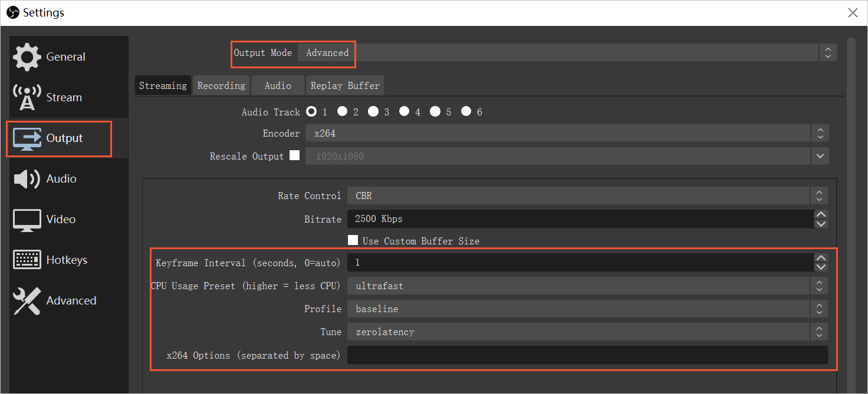Open the Advanced tools icon
The width and height of the screenshot is (868, 394).
pyautogui.click(x=27, y=300)
